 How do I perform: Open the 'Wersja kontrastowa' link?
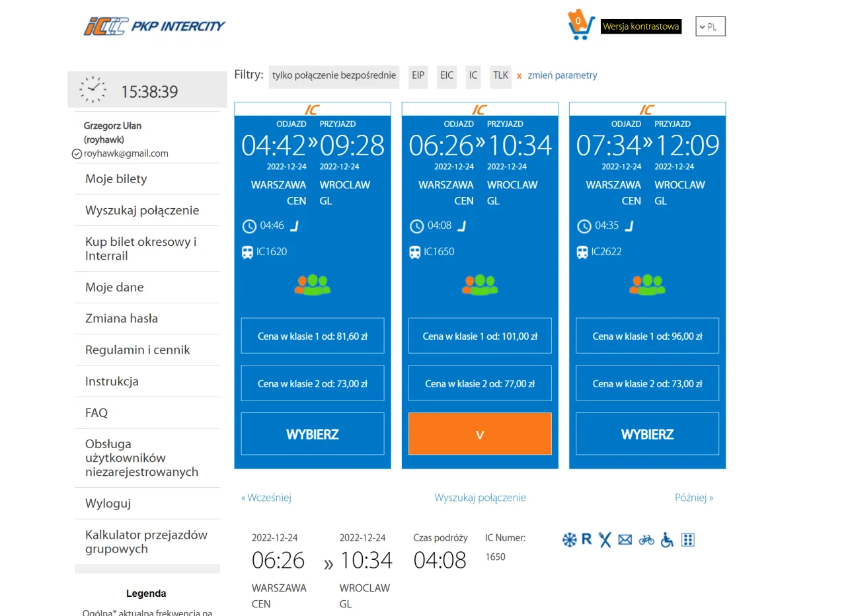[x=640, y=26]
